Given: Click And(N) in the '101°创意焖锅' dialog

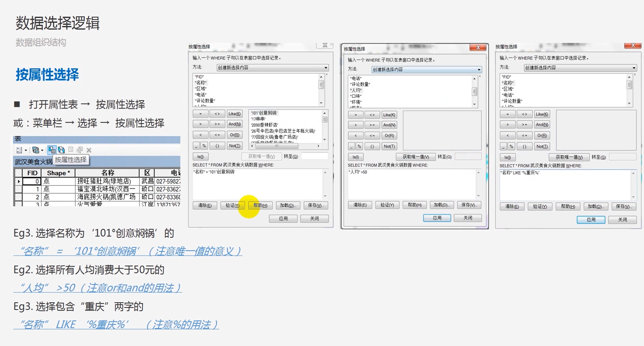Looking at the screenshot, I should (x=234, y=124).
